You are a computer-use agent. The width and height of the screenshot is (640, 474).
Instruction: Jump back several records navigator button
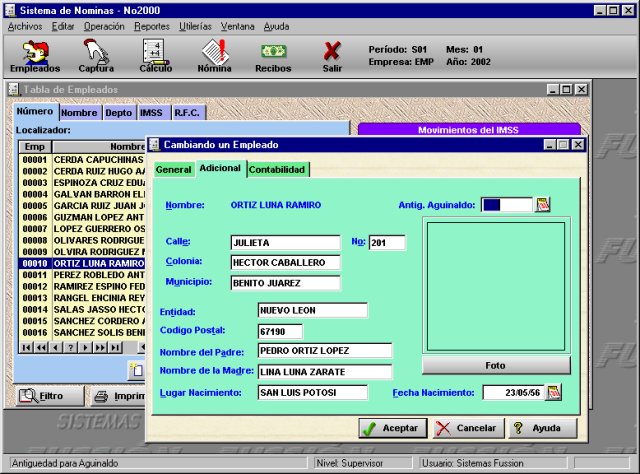click(40, 347)
